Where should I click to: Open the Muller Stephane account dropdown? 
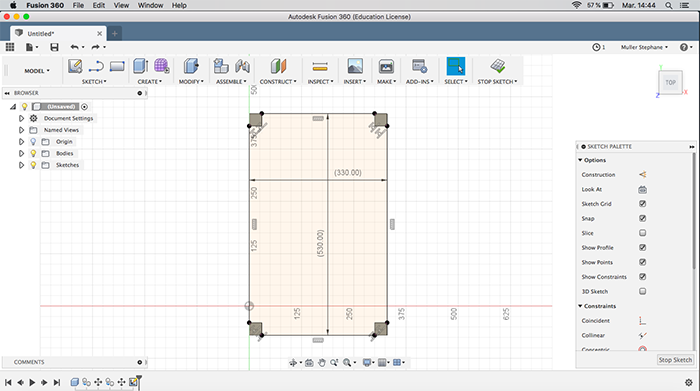644,47
